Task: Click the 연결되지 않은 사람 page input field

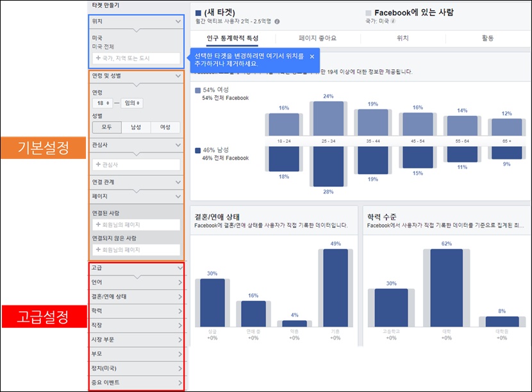Action: pos(136,250)
